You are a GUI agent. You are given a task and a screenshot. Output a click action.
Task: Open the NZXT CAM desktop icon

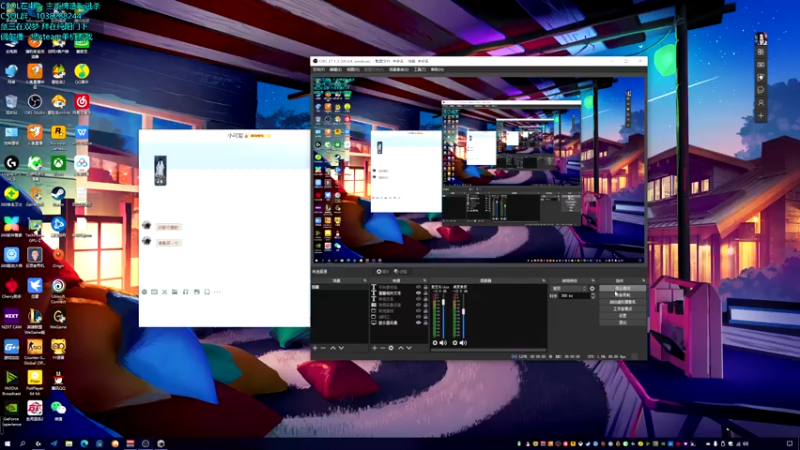11,319
